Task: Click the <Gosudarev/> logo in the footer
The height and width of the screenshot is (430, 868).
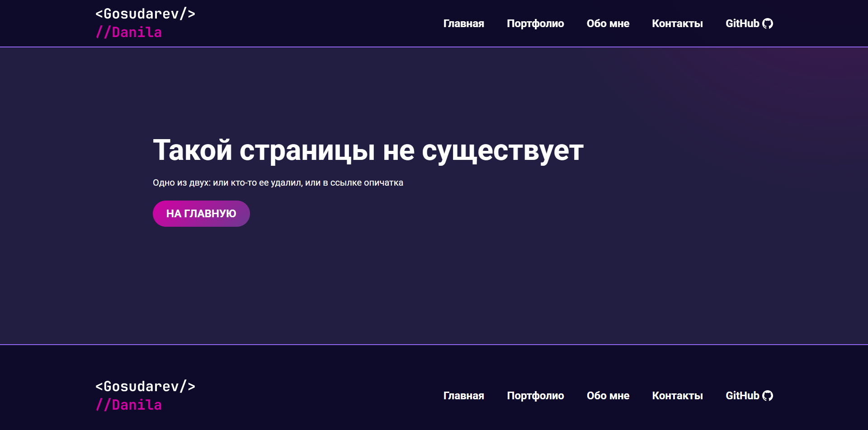Action: (146, 386)
